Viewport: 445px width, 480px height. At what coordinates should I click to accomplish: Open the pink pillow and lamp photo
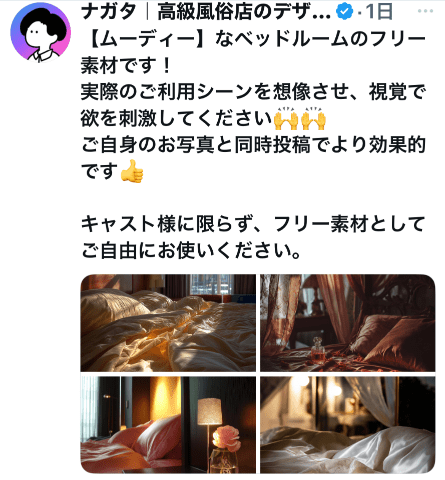coord(168,425)
